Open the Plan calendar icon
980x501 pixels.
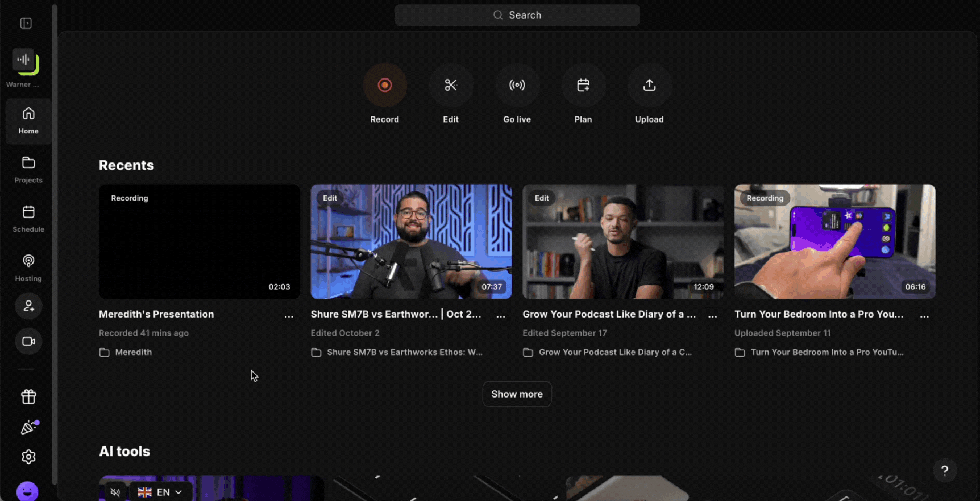click(583, 85)
